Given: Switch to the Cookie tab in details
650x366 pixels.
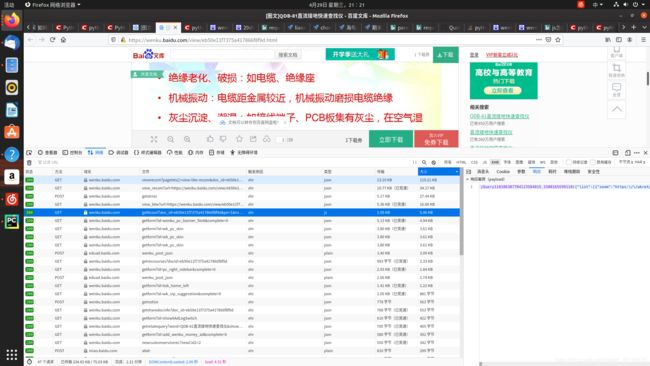Looking at the screenshot, I should pos(503,172).
